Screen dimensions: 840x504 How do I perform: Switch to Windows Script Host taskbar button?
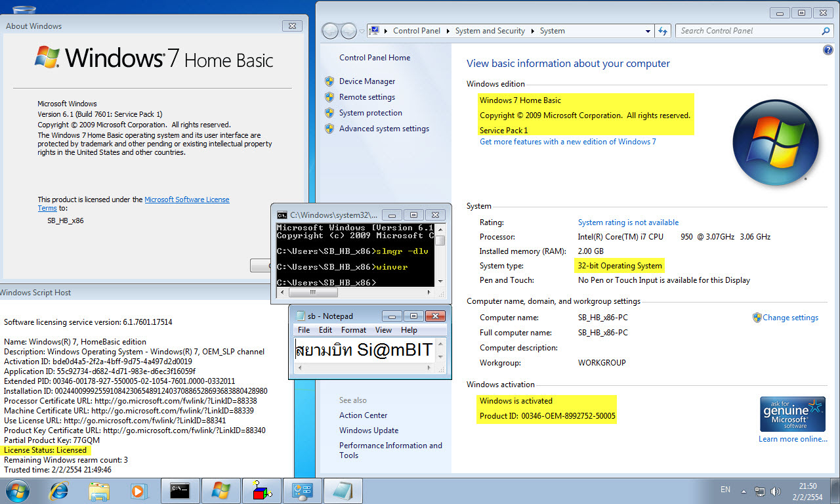[261, 490]
